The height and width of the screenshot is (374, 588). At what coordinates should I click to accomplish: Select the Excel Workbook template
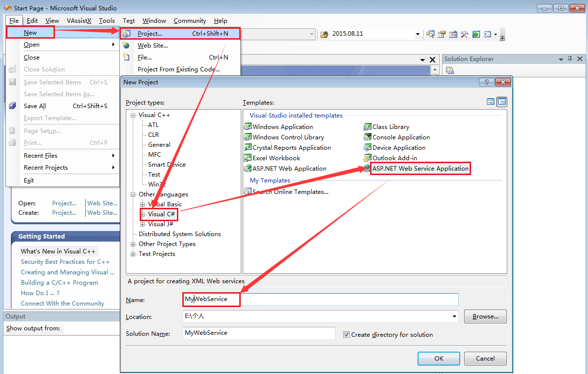pyautogui.click(x=272, y=158)
